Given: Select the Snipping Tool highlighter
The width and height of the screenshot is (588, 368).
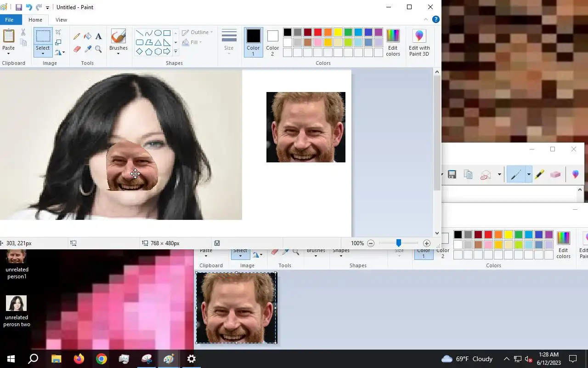Looking at the screenshot, I should [x=539, y=175].
